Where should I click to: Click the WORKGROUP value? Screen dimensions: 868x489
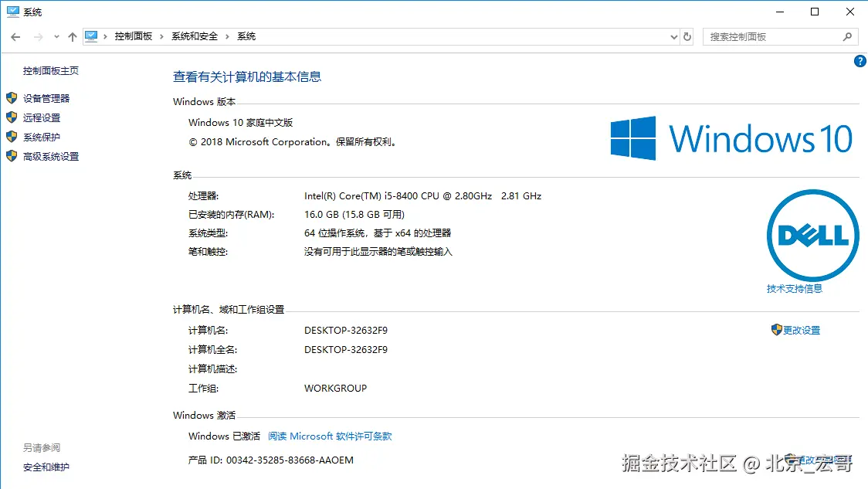pos(335,389)
